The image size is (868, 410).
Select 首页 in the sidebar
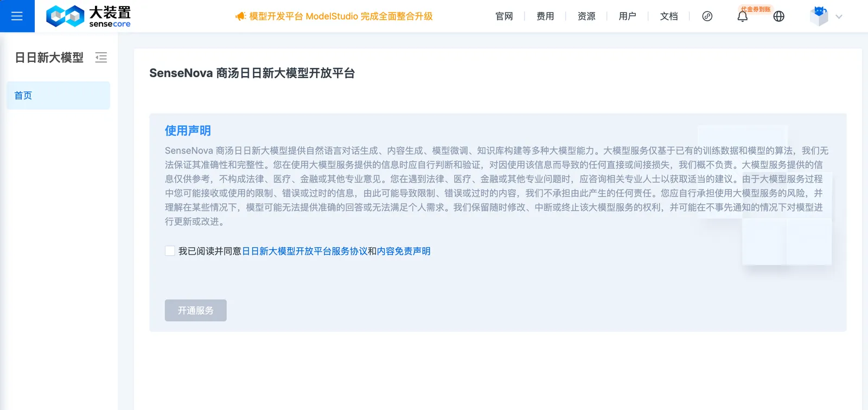58,96
